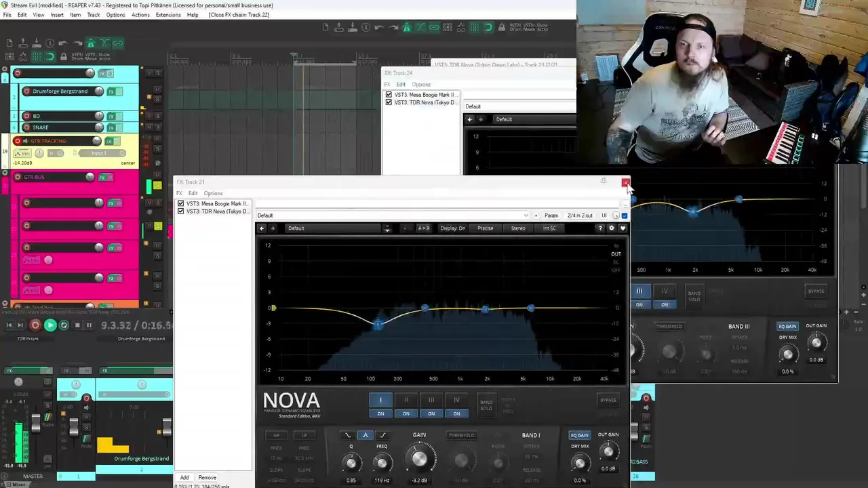The height and width of the screenshot is (488, 868).
Task: Uncheck VST3: TDR Nova in Track 24 FX window
Action: [x=389, y=102]
